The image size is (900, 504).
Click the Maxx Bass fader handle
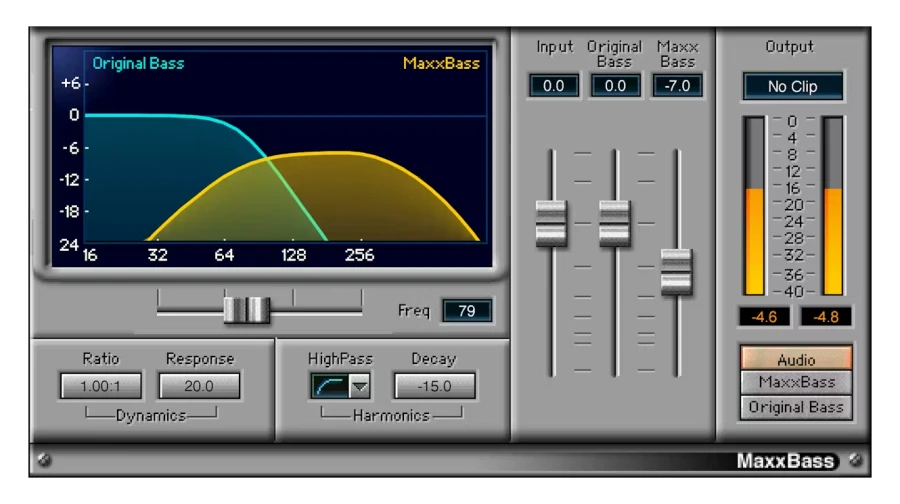[x=677, y=273]
